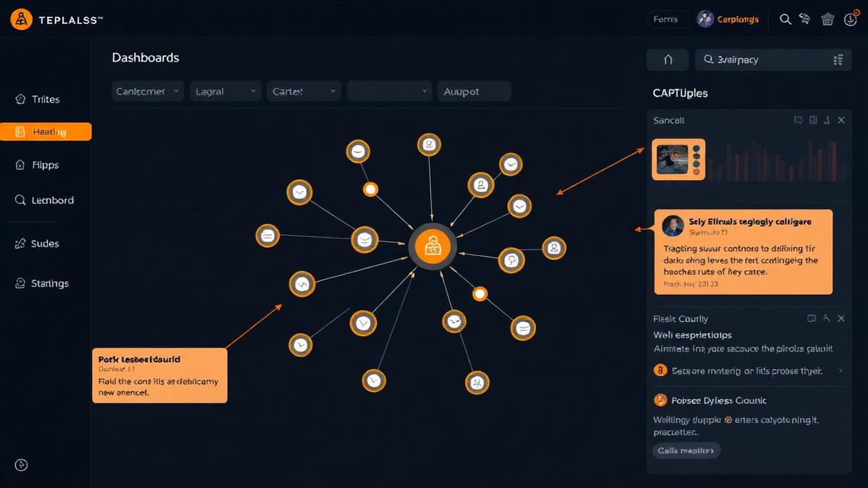
Task: Click the Carplangis user avatar
Action: (x=705, y=20)
